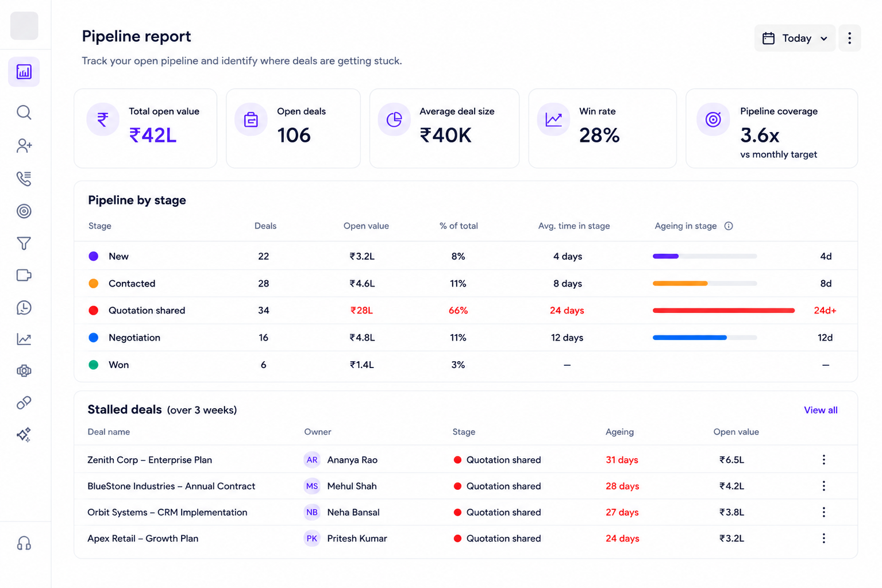Open page options three-dot menu
Screen dimensions: 882x588
[x=850, y=38]
